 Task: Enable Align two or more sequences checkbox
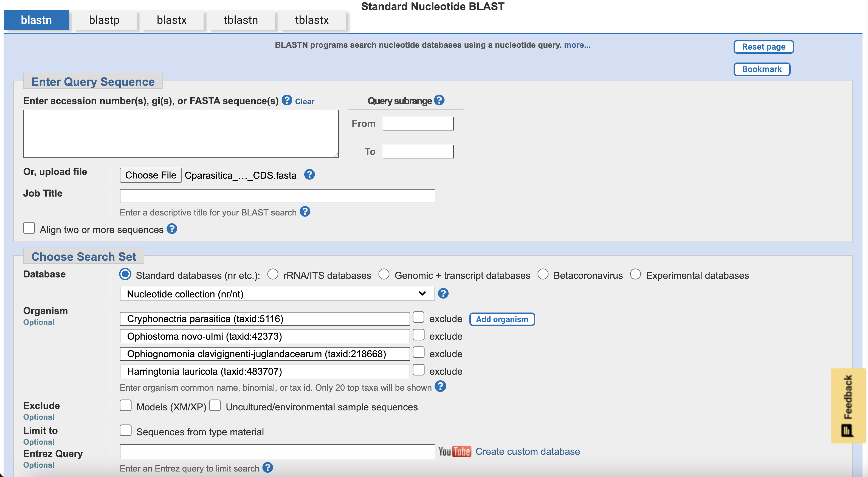(29, 228)
